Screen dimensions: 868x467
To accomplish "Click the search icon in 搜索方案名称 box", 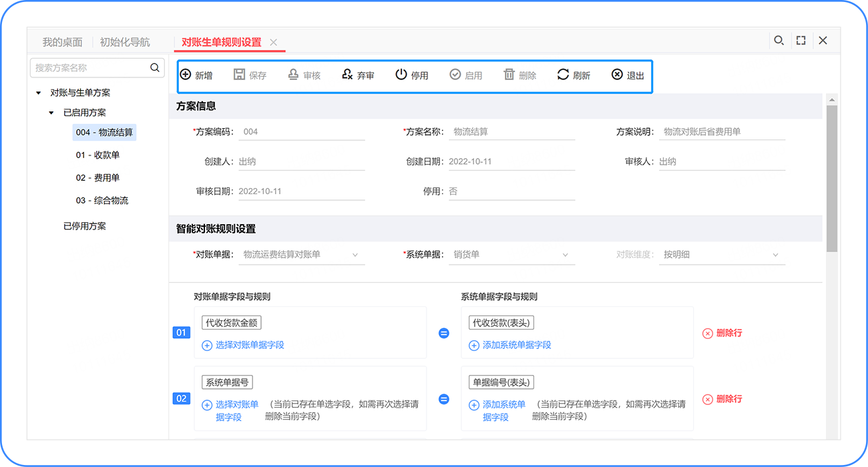I will (x=155, y=67).
